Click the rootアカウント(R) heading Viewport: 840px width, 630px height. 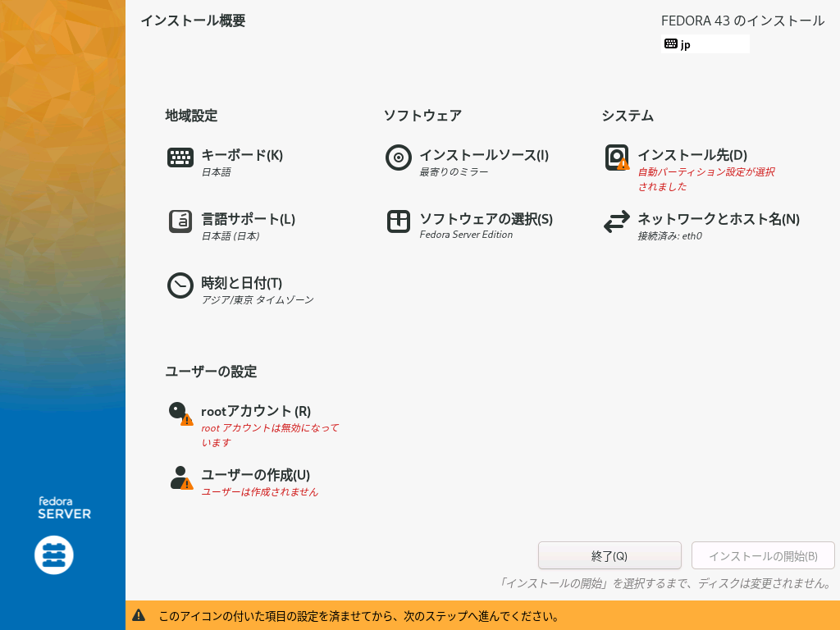[256, 411]
